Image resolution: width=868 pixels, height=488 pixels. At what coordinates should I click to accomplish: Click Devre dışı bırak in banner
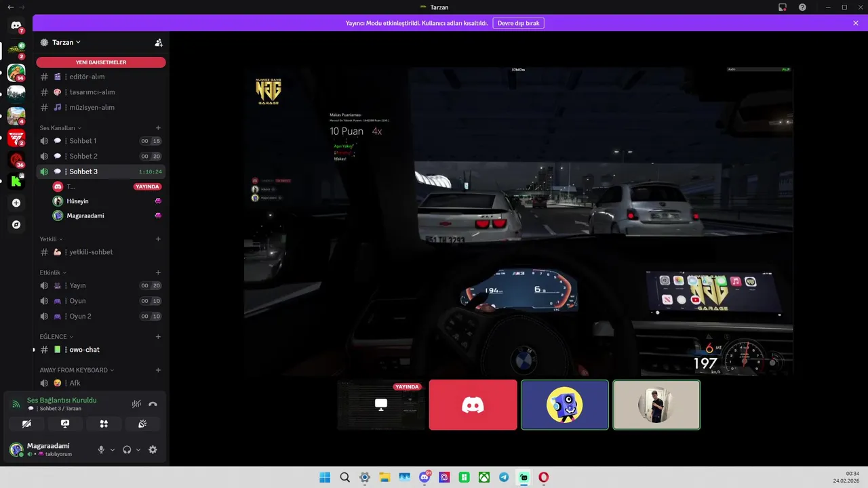pyautogui.click(x=518, y=23)
